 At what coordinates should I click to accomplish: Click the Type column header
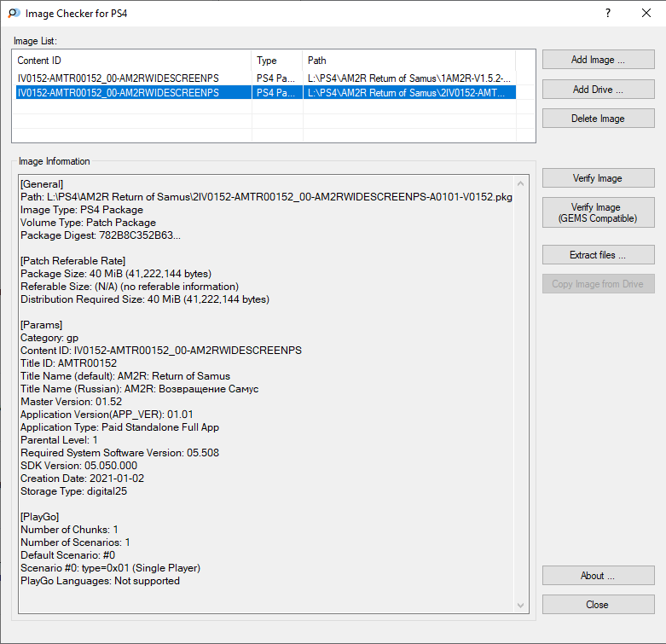[277, 61]
